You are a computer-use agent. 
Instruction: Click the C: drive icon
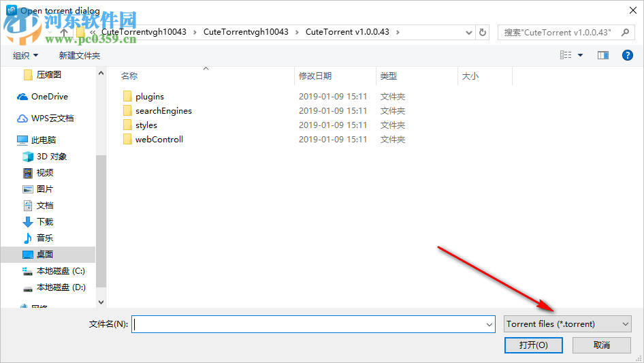point(27,271)
